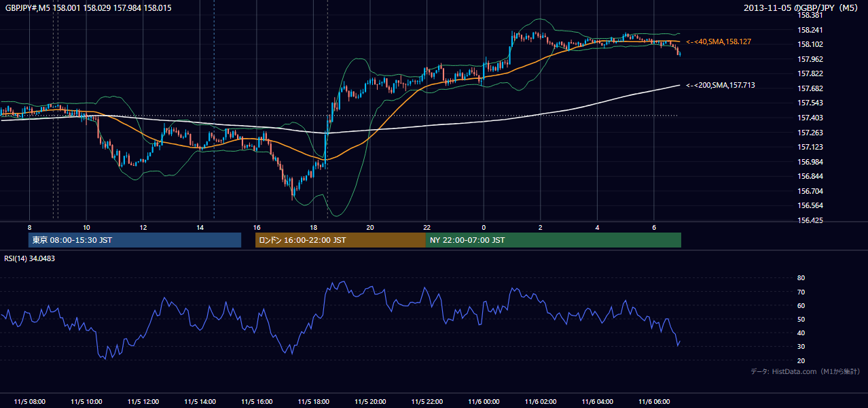Click RSI scale level 80
The image size is (868, 408).
point(801,278)
